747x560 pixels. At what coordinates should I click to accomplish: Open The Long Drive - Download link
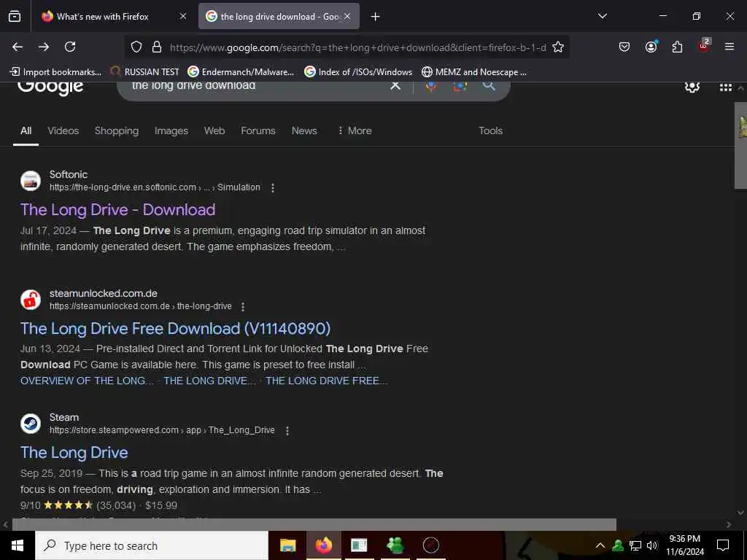coord(117,209)
